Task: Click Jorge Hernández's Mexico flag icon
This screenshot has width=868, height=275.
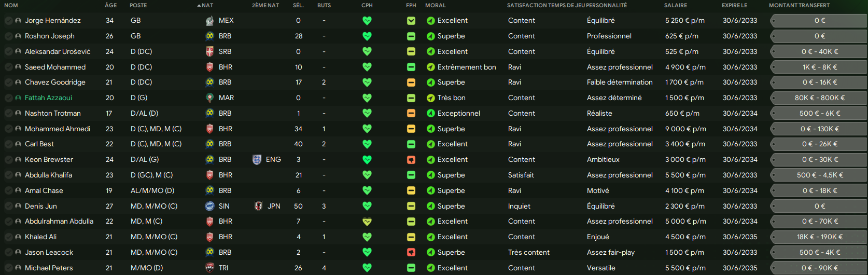Action: [x=209, y=21]
